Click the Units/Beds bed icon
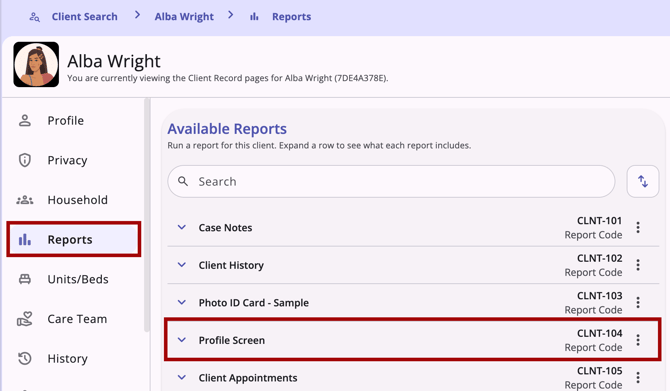 pos(25,279)
